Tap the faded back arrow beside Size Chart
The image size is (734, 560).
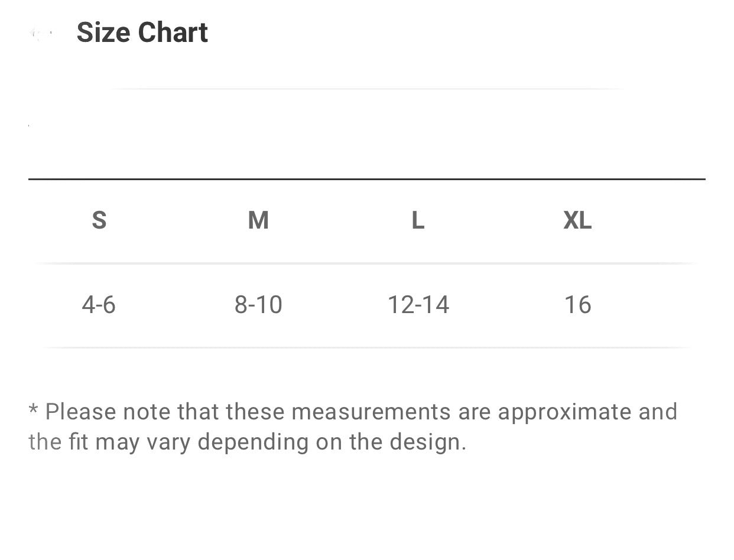click(40, 34)
